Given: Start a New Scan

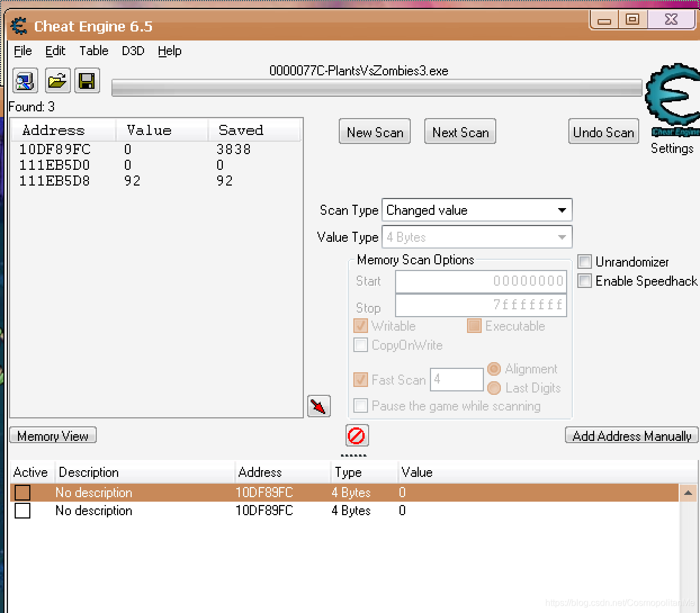Looking at the screenshot, I should click(375, 132).
